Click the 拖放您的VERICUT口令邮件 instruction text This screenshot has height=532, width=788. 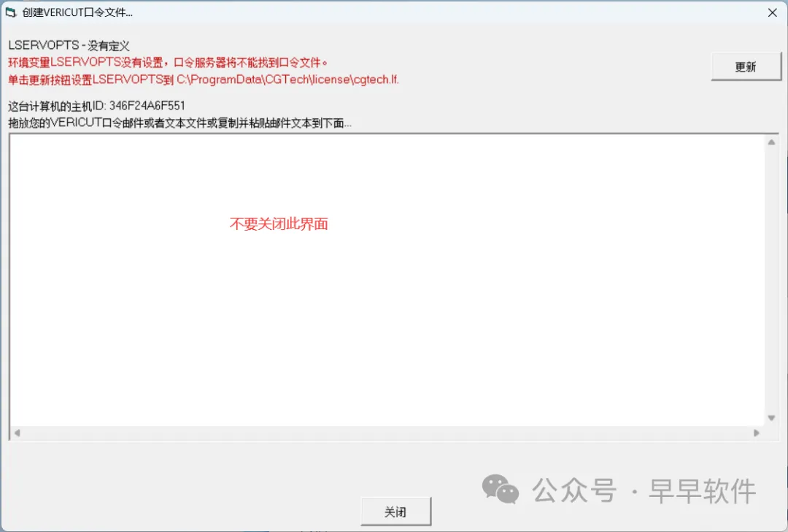180,123
